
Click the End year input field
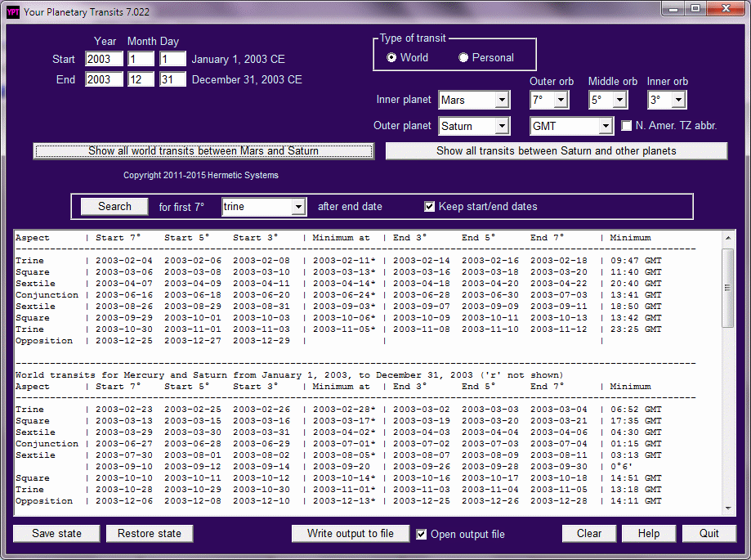(x=104, y=79)
